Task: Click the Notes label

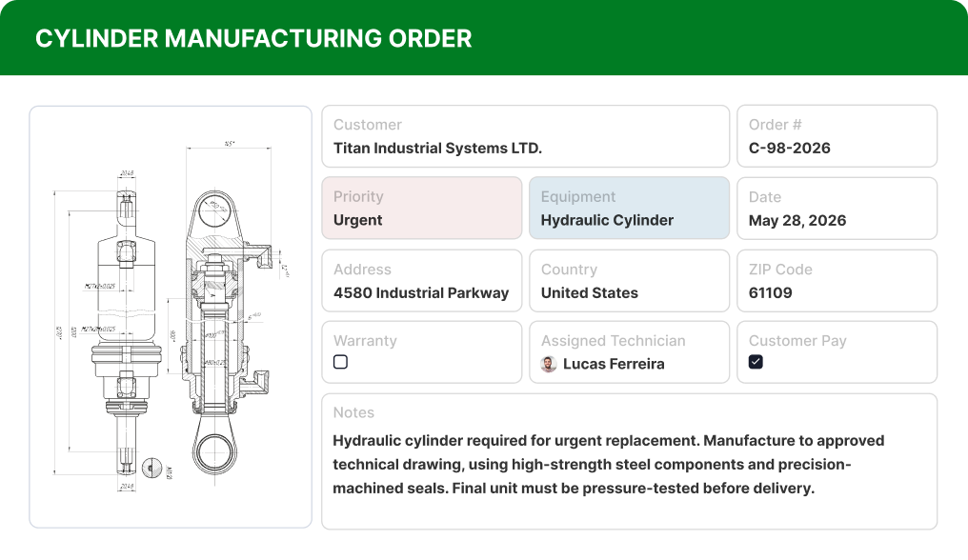Action: pos(353,412)
